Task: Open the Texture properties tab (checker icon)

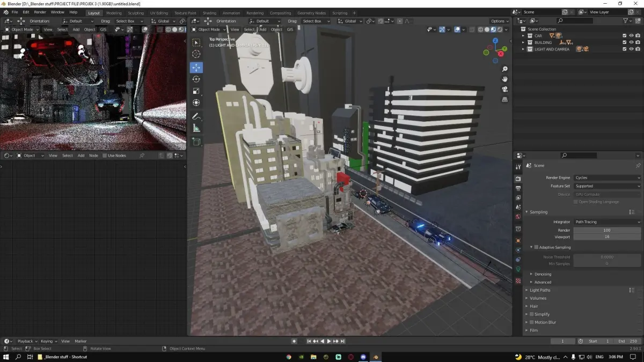Action: (518, 281)
